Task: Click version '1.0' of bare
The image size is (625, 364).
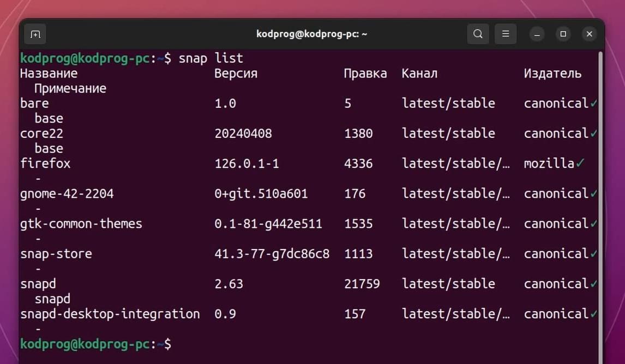Action: [x=225, y=104]
